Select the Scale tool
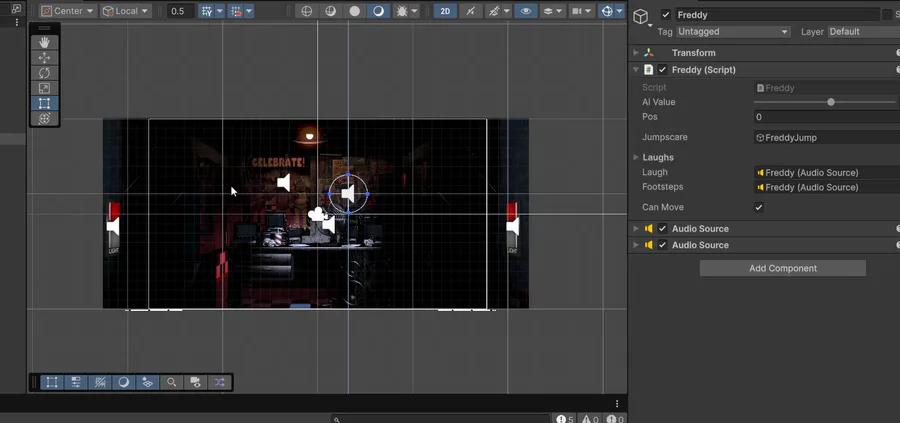This screenshot has height=423, width=900. coord(44,88)
